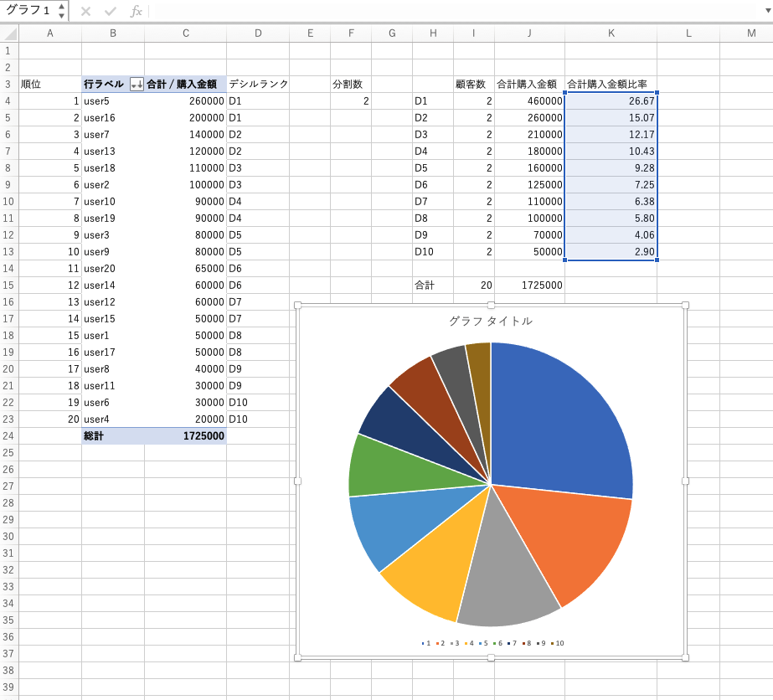This screenshot has height=700, width=773.
Task: Select the chart title グラフ タイトル
Action: tap(491, 321)
